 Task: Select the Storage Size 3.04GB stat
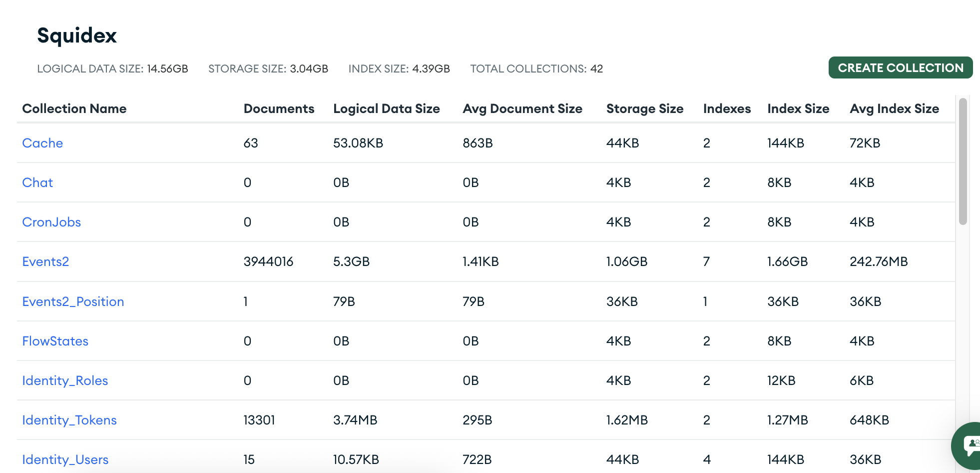coord(268,68)
